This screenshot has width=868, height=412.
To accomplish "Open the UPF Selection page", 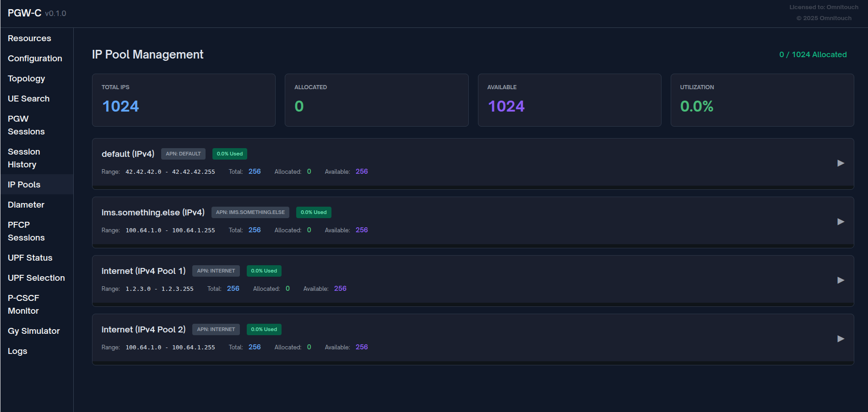I will (36, 278).
